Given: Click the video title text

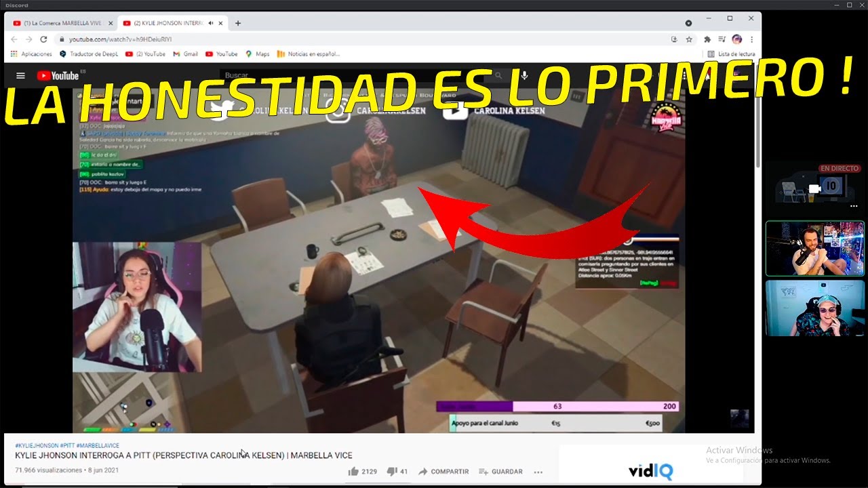Looking at the screenshot, I should click(x=184, y=455).
